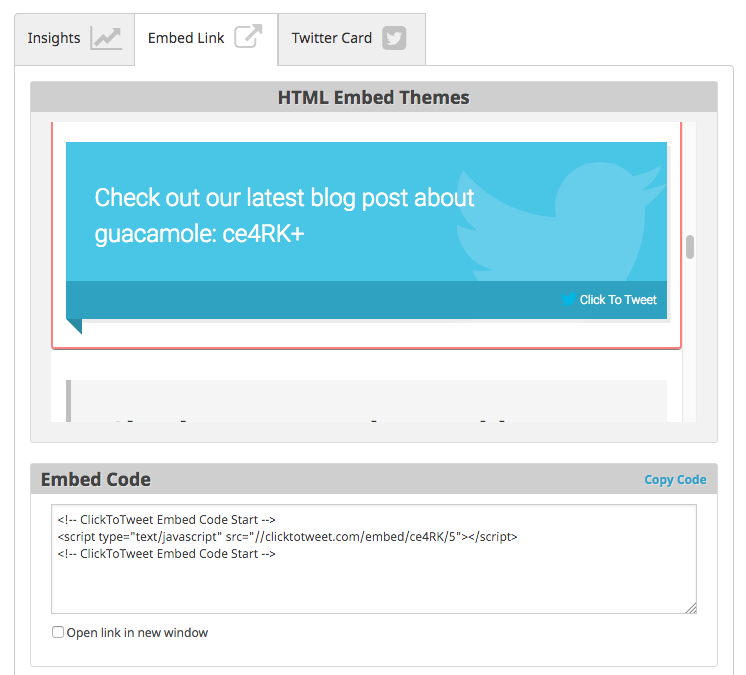Select the Embed Link tab
The height and width of the screenshot is (675, 746).
point(206,39)
